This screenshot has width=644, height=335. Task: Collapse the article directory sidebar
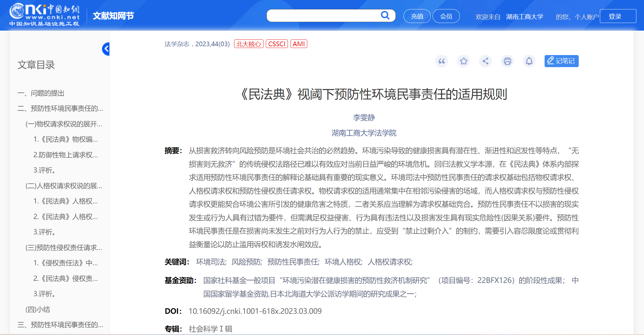[106, 49]
